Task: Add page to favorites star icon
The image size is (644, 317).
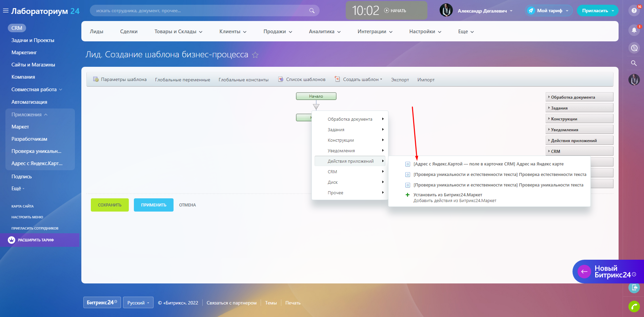Action: coord(255,55)
